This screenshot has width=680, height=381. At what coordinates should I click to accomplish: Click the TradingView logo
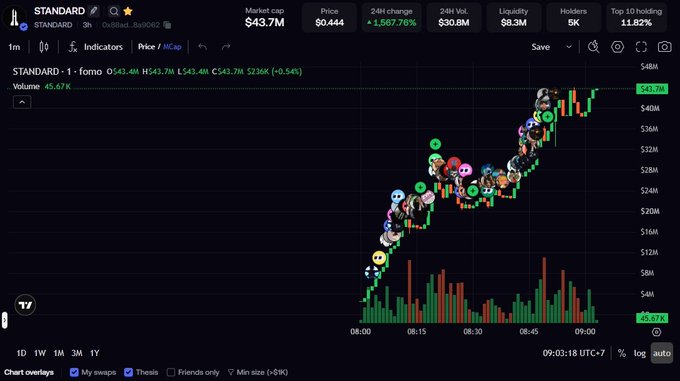pyautogui.click(x=25, y=305)
